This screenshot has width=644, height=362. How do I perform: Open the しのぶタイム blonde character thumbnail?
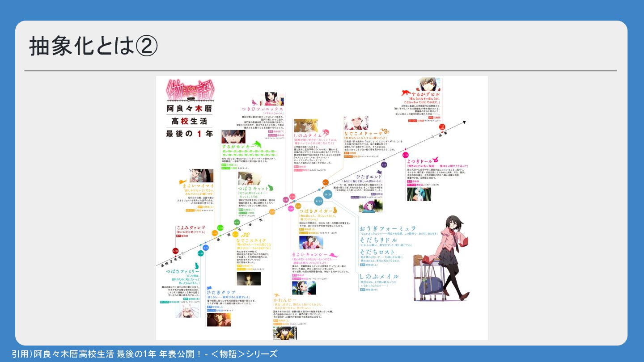pyautogui.click(x=305, y=126)
